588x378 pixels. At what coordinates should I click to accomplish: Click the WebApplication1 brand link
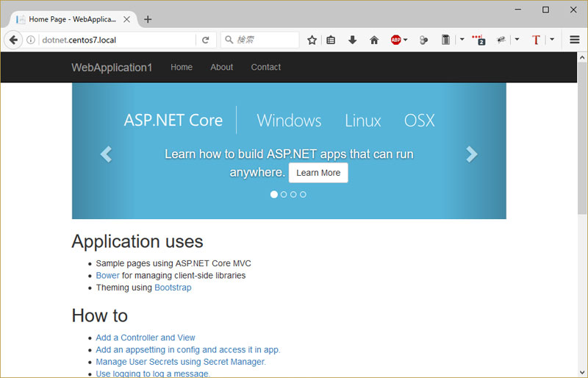(112, 67)
